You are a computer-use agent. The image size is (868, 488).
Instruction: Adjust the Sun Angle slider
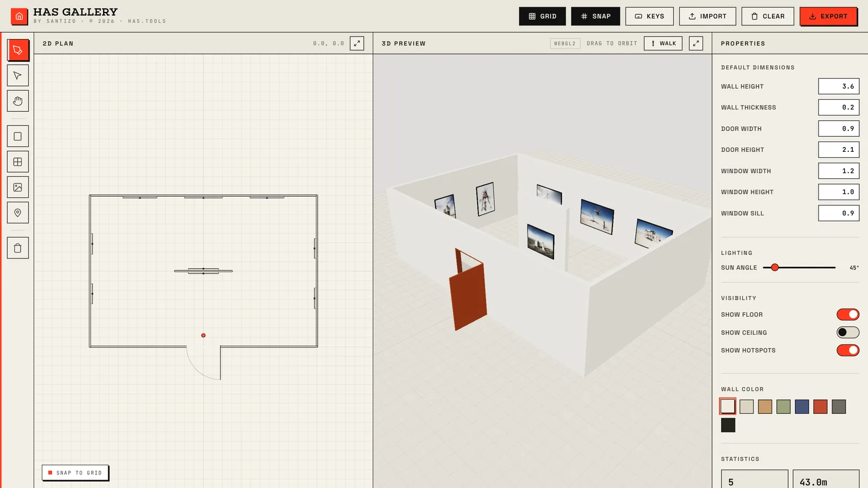point(799,267)
